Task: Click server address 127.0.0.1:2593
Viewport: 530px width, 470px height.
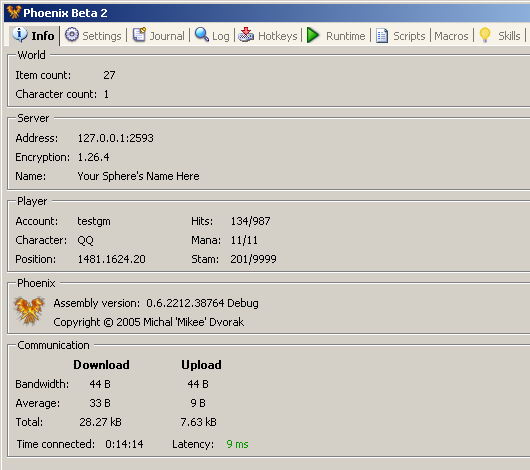Action: [x=116, y=138]
